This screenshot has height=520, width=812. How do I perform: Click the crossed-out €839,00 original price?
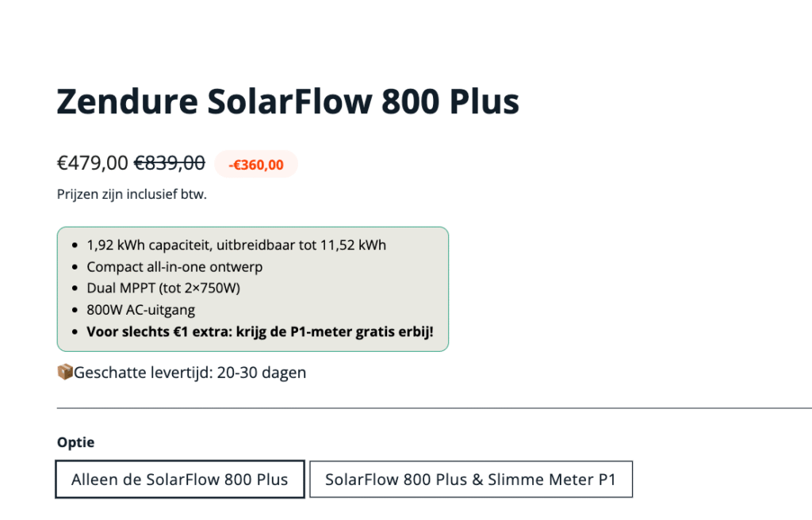[x=169, y=163]
